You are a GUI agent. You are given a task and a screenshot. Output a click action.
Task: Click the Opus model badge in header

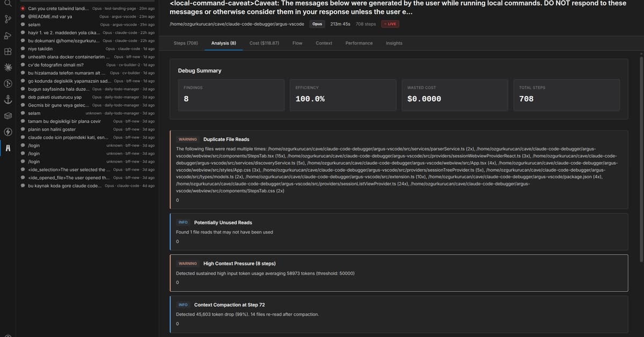pos(317,24)
